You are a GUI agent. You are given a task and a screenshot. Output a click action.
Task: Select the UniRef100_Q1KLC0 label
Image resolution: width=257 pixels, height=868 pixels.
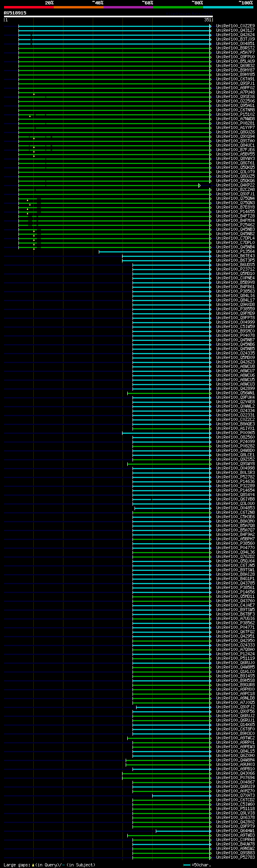(235, 672)
